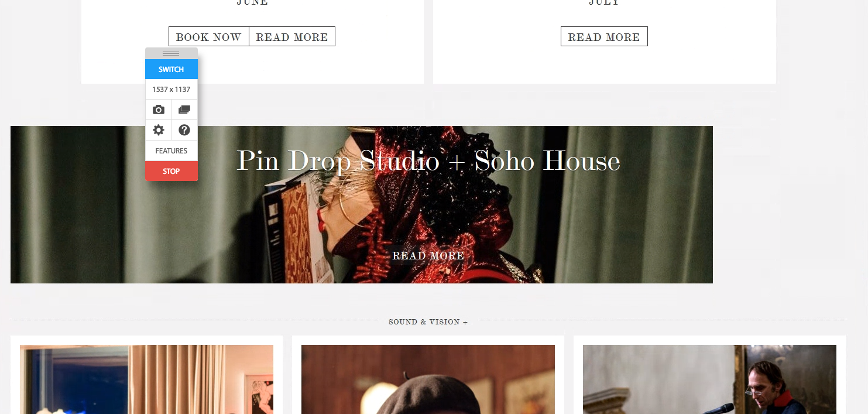Open the man at microphone thumbnail

(709, 379)
